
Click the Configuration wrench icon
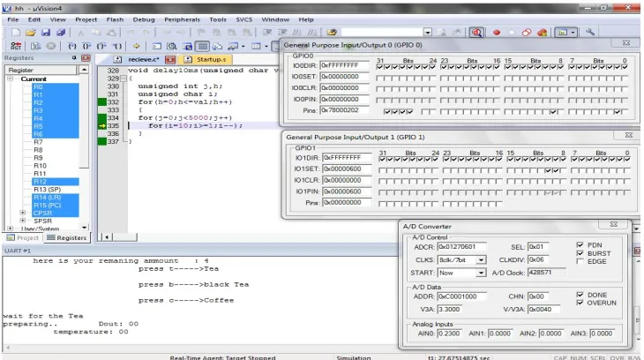point(590,32)
